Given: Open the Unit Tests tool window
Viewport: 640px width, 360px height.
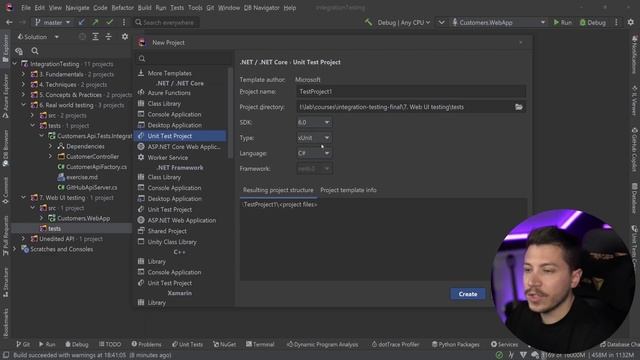Looking at the screenshot, I should coord(187,344).
